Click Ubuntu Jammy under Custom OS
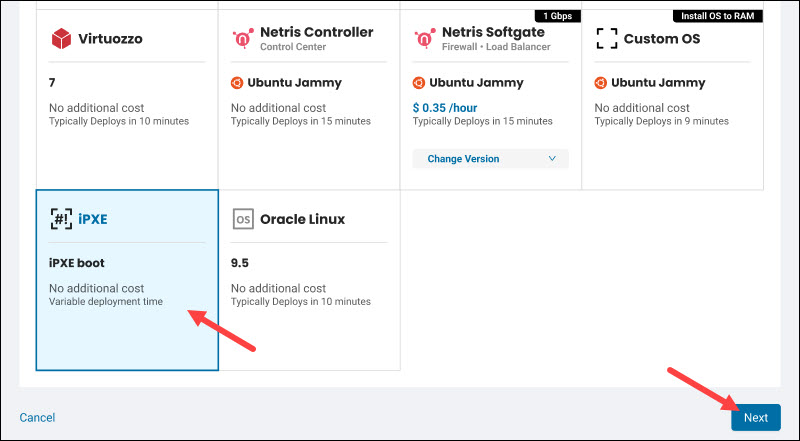 coord(658,83)
